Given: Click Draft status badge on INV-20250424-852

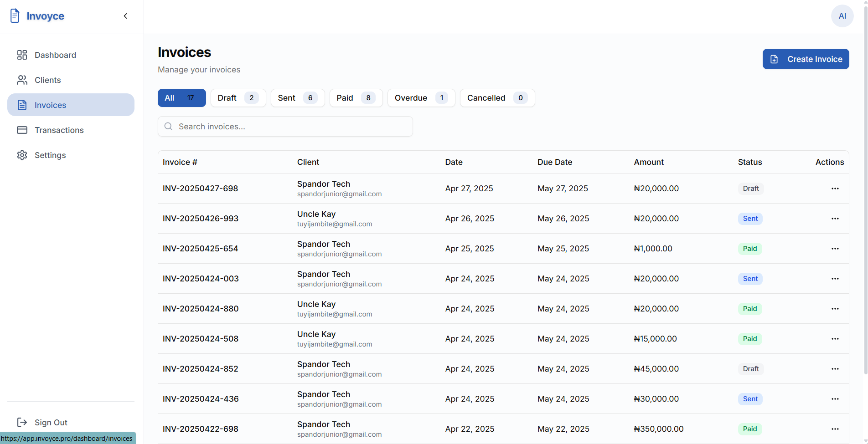Looking at the screenshot, I should (751, 369).
